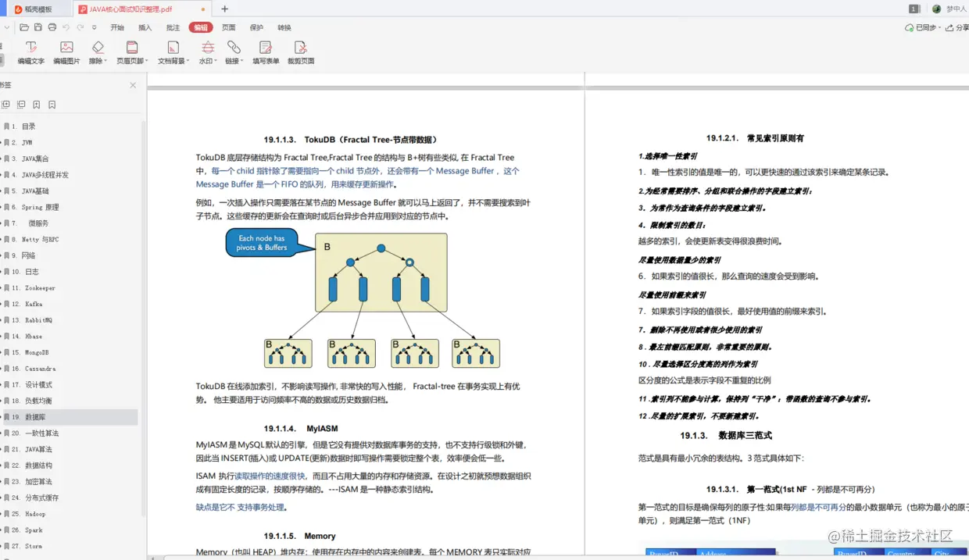
Task: Click the page count badge showing 1
Action: pyautogui.click(x=914, y=9)
